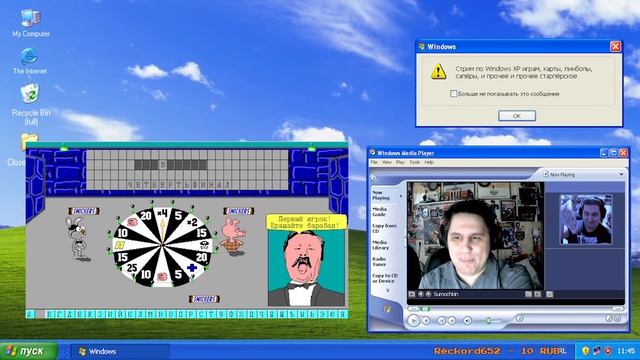The image size is (640, 360).
Task: Click the red tray icon near the clock
Action: pos(608,351)
